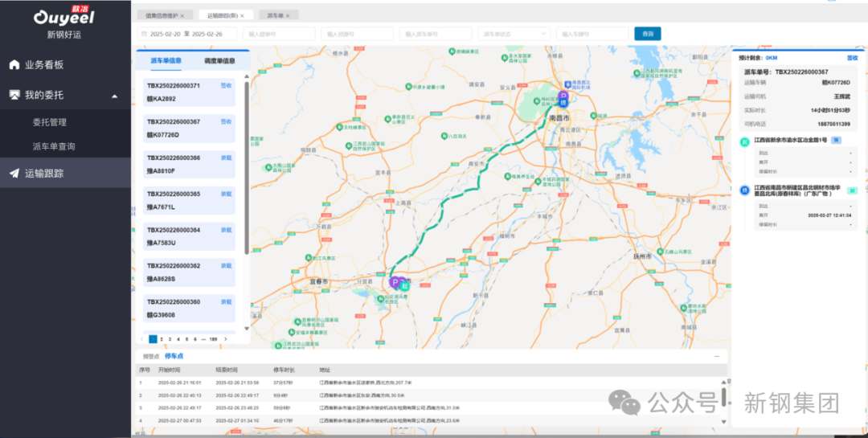
Task: Click the 我的委托 monitor icon
Action: pyautogui.click(x=14, y=95)
